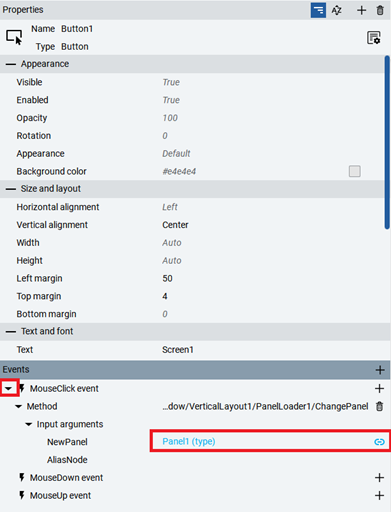Viewport: 391px width, 512px height.
Task: Click the Properties panel title
Action: point(23,10)
